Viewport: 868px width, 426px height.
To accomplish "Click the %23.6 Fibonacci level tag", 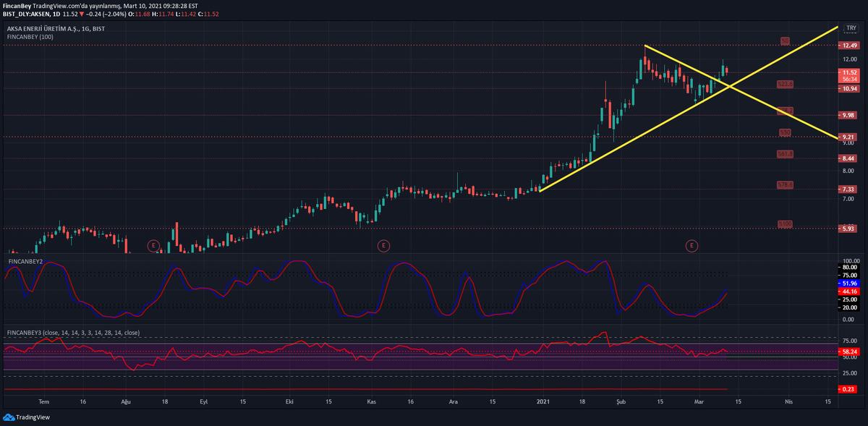I will tap(785, 84).
